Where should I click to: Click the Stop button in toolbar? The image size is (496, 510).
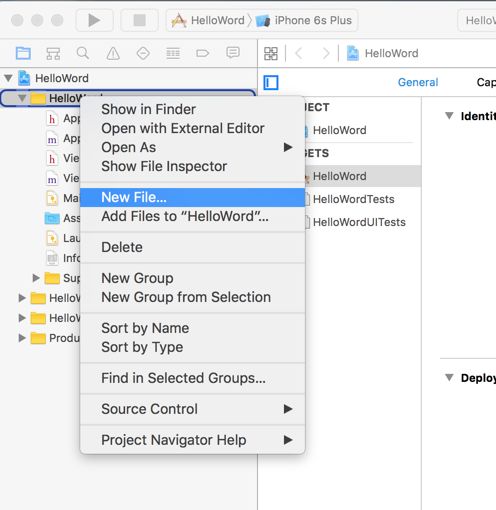click(139, 20)
